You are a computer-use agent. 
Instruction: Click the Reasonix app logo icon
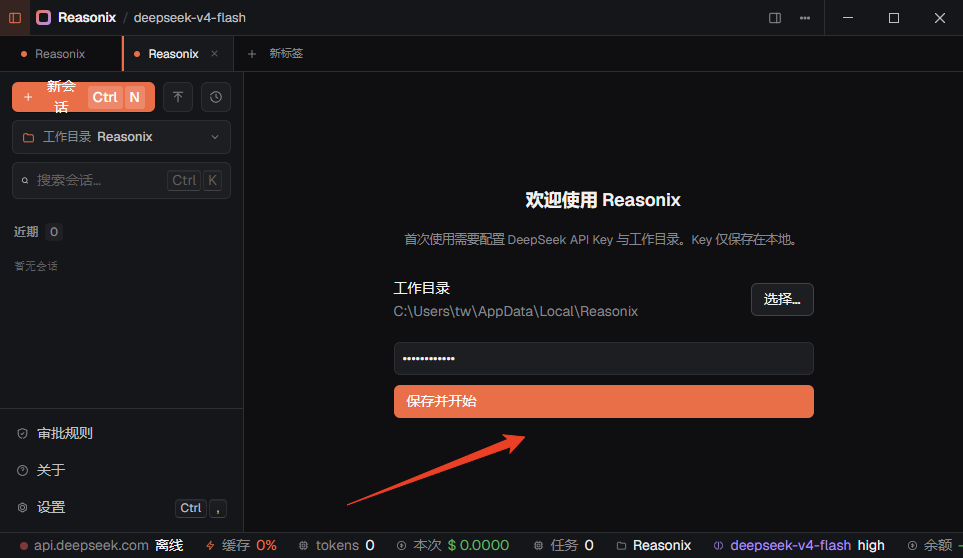point(44,18)
